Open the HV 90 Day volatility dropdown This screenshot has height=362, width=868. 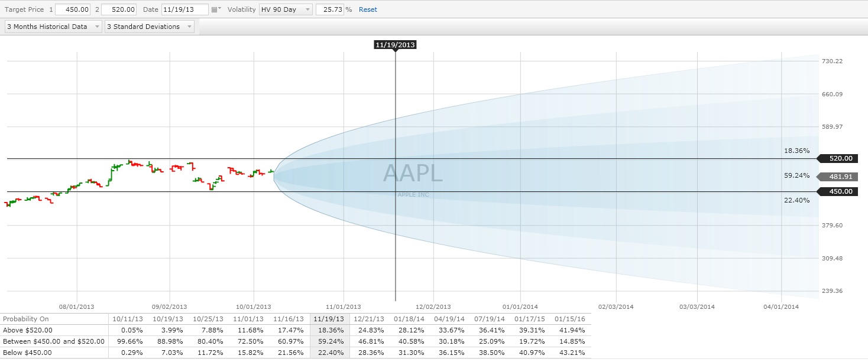[x=286, y=9]
